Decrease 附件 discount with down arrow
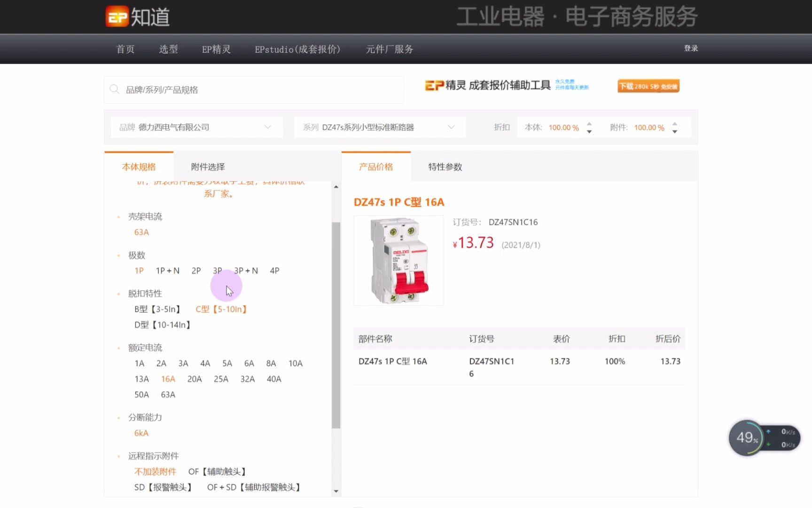This screenshot has height=508, width=812. tap(675, 132)
